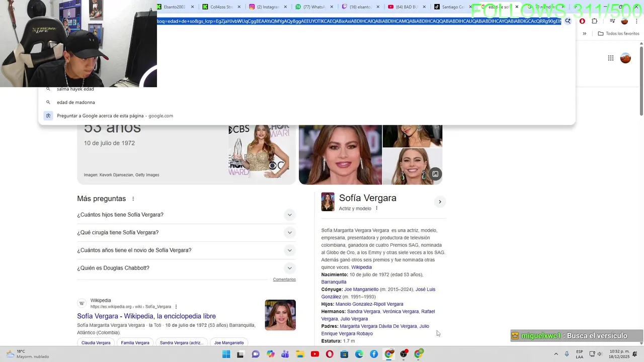Launch Opera from the taskbar
Image resolution: width=644 pixels, height=362 pixels.
tap(330, 354)
